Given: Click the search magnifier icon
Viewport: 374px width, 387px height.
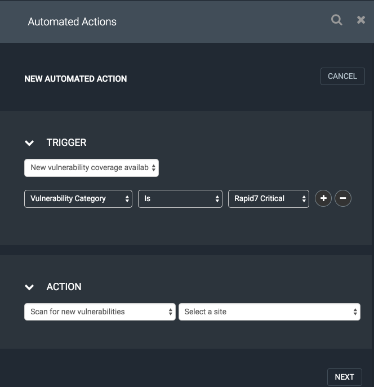Looking at the screenshot, I should (336, 20).
